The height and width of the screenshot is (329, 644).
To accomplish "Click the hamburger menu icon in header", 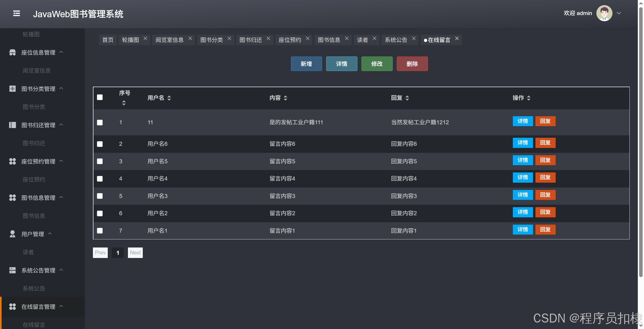I will tap(16, 13).
